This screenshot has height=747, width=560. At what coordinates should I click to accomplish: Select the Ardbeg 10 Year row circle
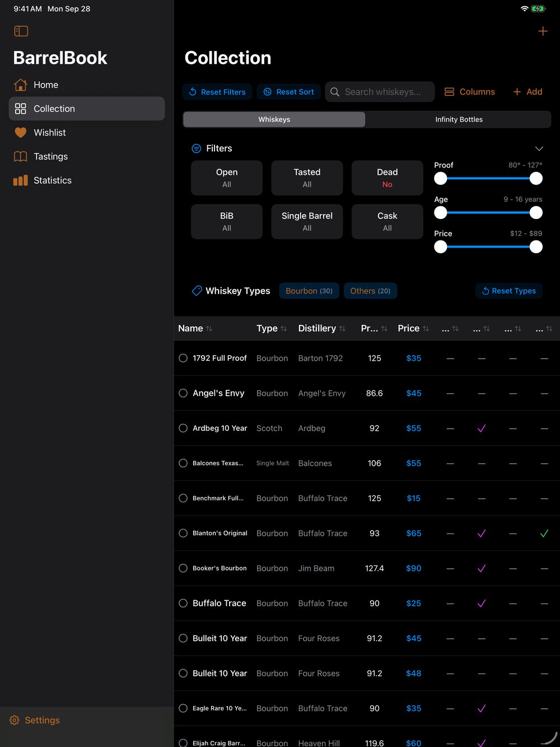point(183,428)
